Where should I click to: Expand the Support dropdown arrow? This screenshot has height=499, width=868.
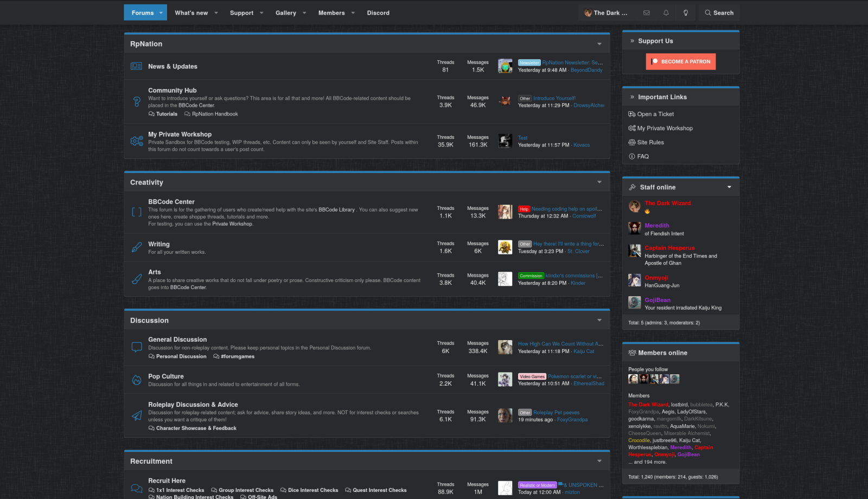[x=261, y=12]
